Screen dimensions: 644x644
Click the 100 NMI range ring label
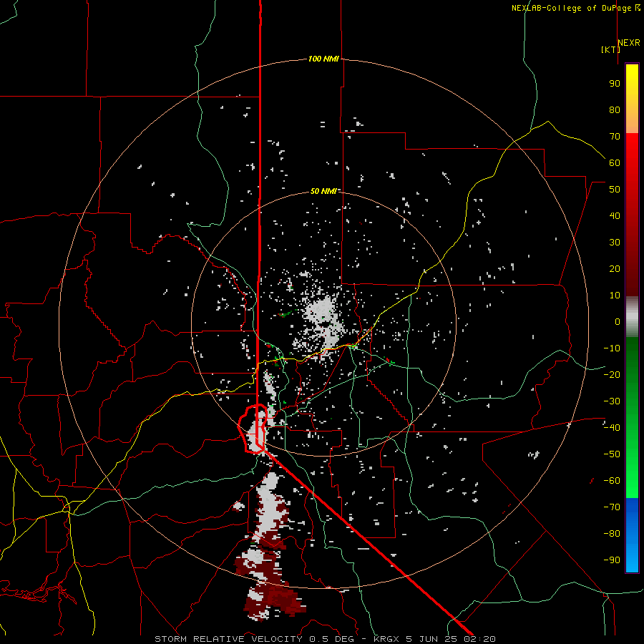(x=323, y=59)
